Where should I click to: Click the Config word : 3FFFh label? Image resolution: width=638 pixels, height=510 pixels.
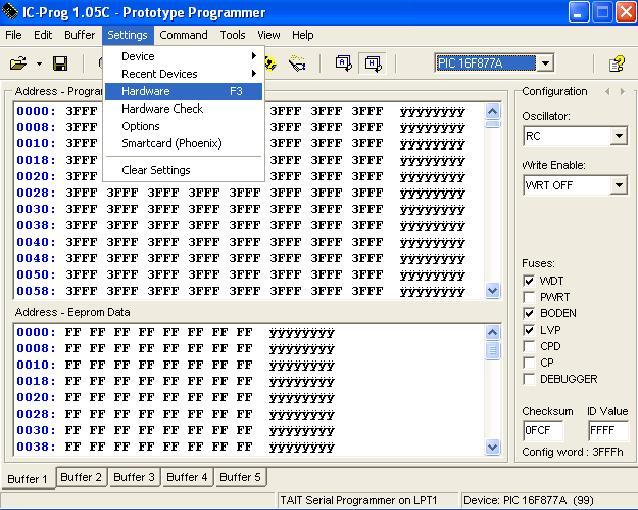[573, 452]
